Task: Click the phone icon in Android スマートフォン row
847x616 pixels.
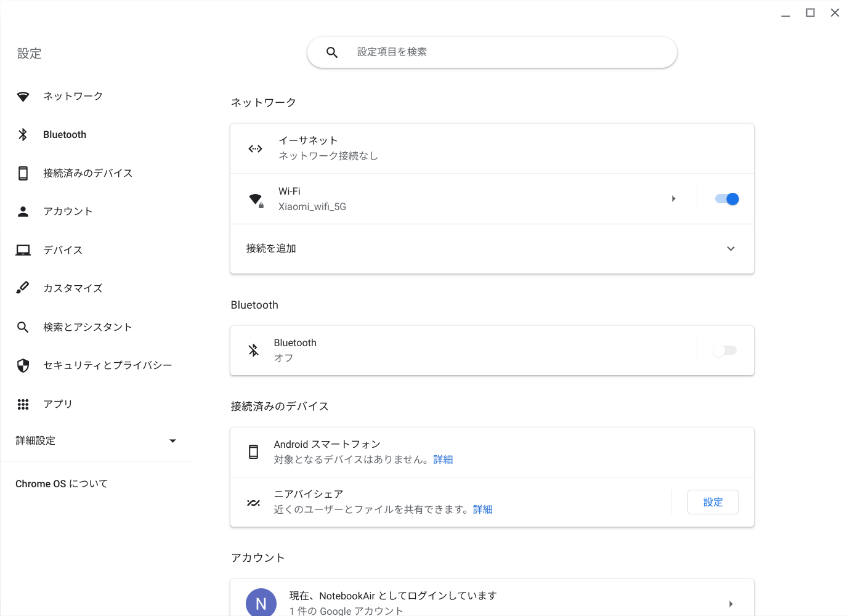Action: coord(253,452)
